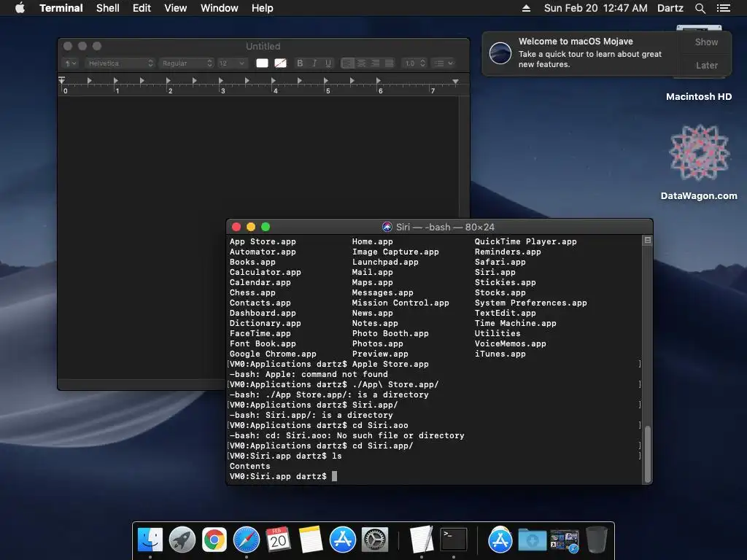Toggle Underline in TextEdit toolbar
This screenshot has width=747, height=560.
[x=328, y=63]
